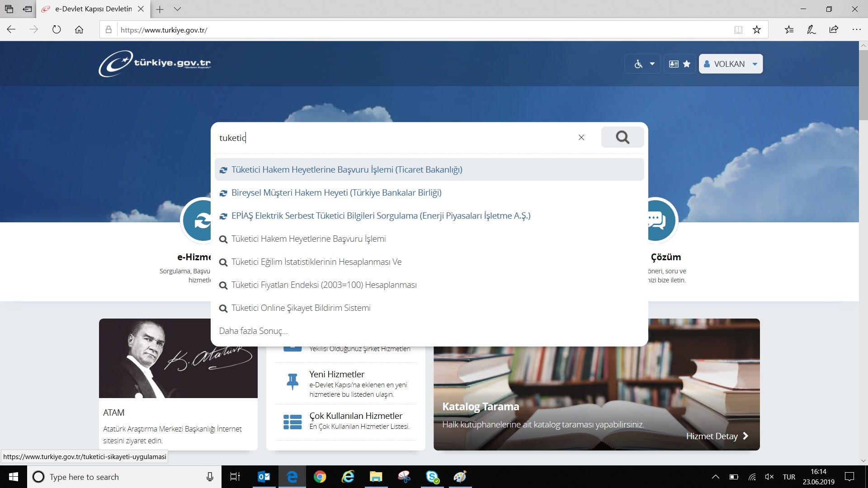Screen dimensions: 868x488
Task: Choose Tüketici Fiyatları Endeksi suggestion
Action: coord(429,285)
